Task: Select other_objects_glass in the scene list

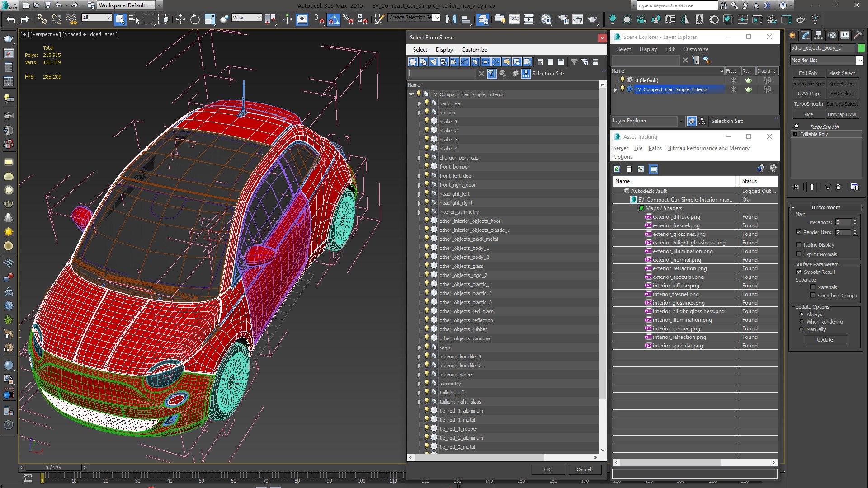Action: (461, 266)
